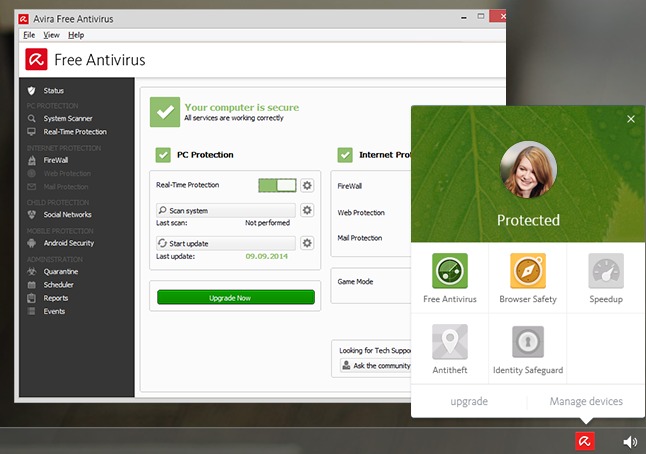Viewport: 646px width, 454px height.
Task: Click the Avira tray icon in taskbar
Action: [x=584, y=441]
